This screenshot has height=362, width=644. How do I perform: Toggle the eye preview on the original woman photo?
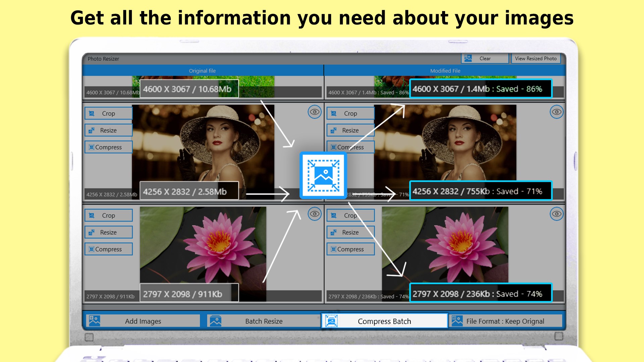pos(314,112)
